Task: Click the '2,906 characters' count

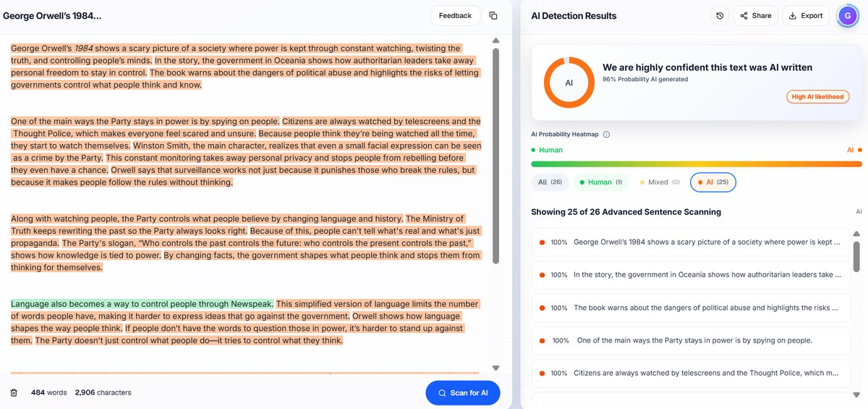Action: point(103,393)
